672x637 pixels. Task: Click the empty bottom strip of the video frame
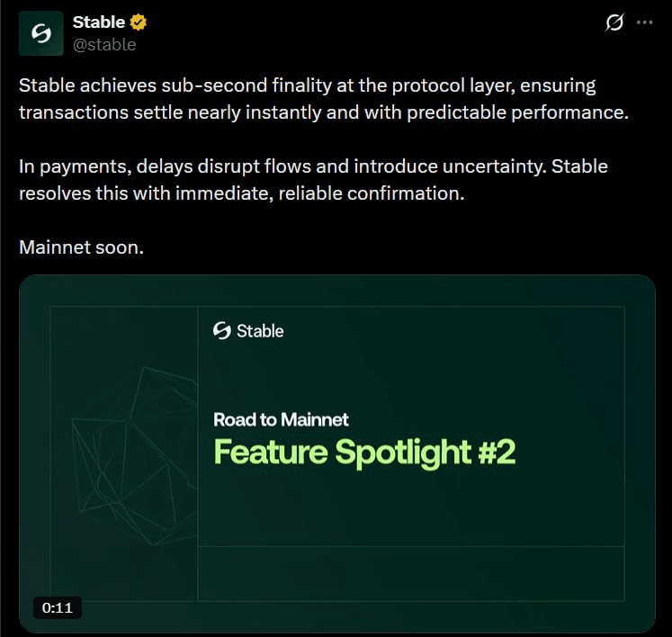(410, 573)
